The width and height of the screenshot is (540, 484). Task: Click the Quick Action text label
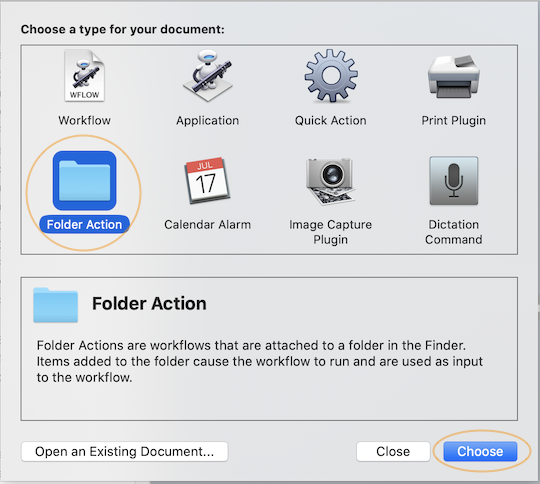pos(331,121)
